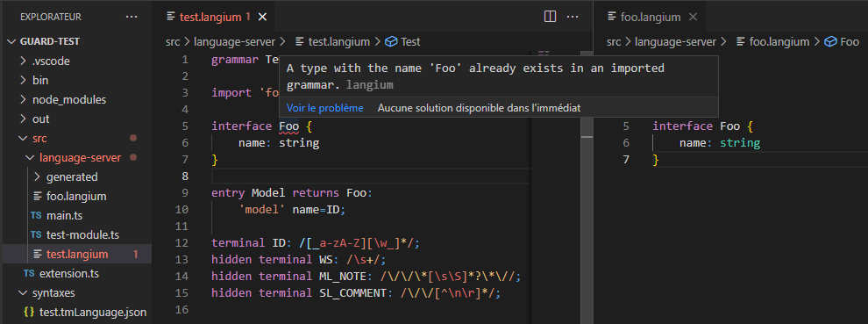
Task: Click 'entry' keyword on line 9
Action: pos(228,193)
